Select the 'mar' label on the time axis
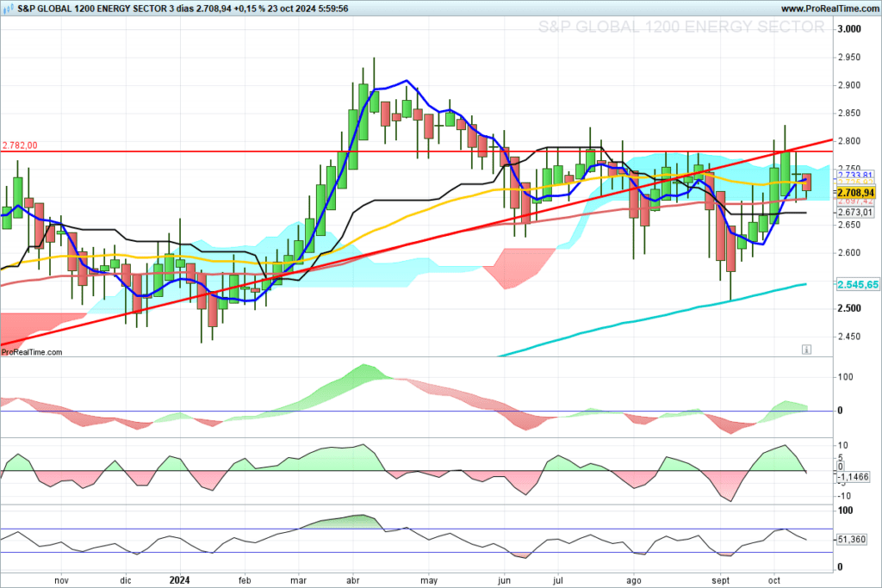Viewport: 882px width, 588px height. [x=298, y=580]
